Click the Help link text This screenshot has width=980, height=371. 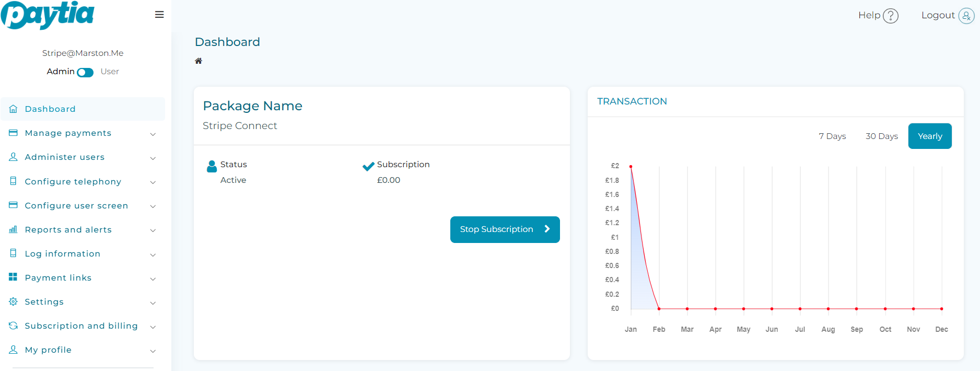click(869, 15)
